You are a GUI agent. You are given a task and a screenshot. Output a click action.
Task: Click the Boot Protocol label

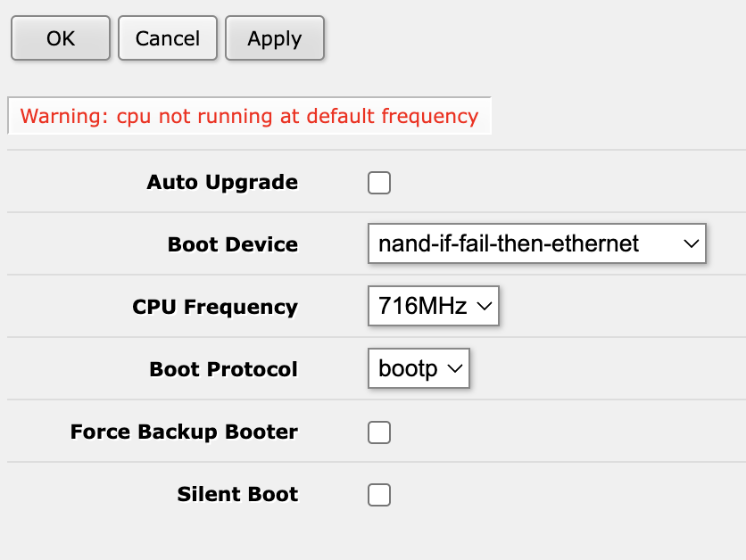click(x=223, y=369)
